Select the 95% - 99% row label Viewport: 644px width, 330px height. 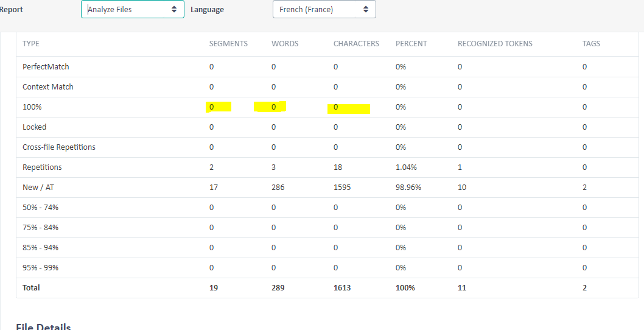tap(40, 268)
